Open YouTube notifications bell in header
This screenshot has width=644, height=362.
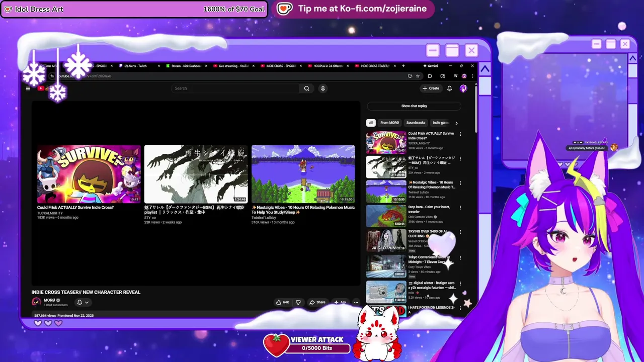coord(449,88)
